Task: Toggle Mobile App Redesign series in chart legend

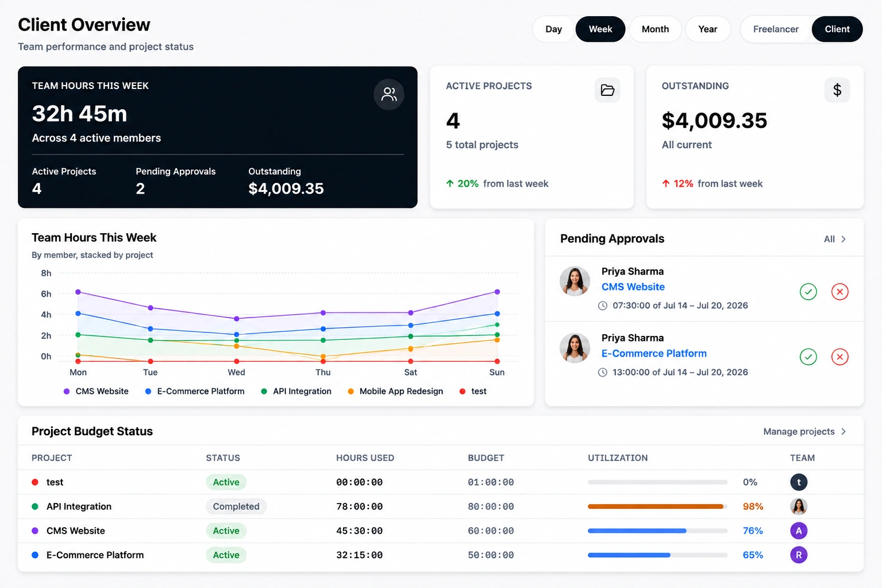Action: point(395,392)
